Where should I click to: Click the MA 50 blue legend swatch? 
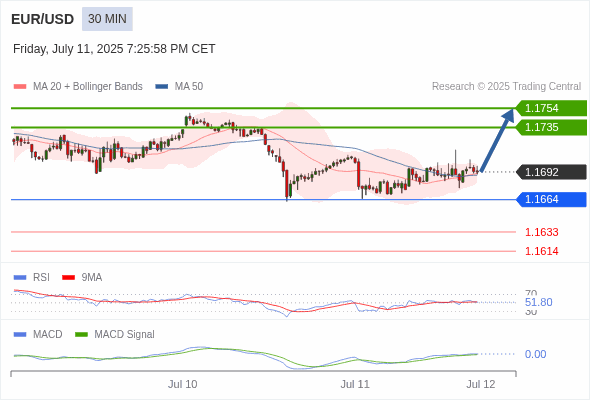click(162, 87)
